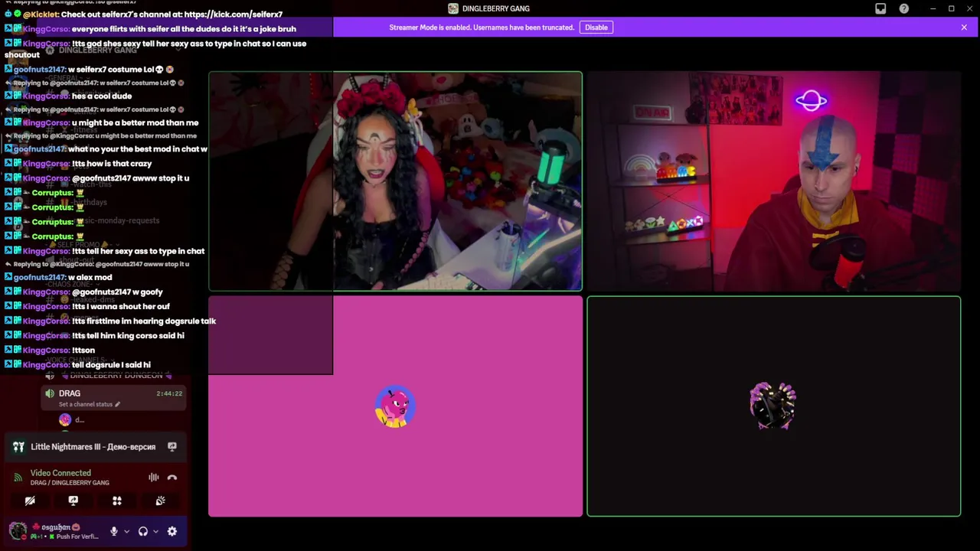Viewport: 980px width, 551px height.
Task: Click the Set a channel status text
Action: click(x=86, y=404)
